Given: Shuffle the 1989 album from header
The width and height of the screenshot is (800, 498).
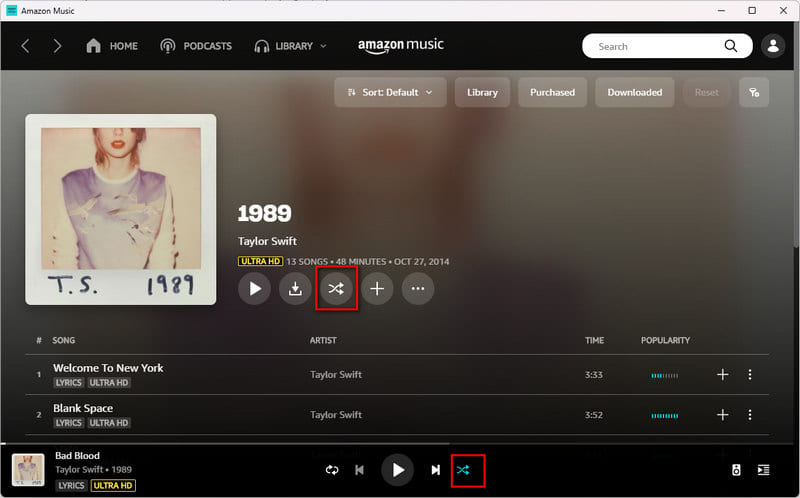Looking at the screenshot, I should [x=336, y=289].
